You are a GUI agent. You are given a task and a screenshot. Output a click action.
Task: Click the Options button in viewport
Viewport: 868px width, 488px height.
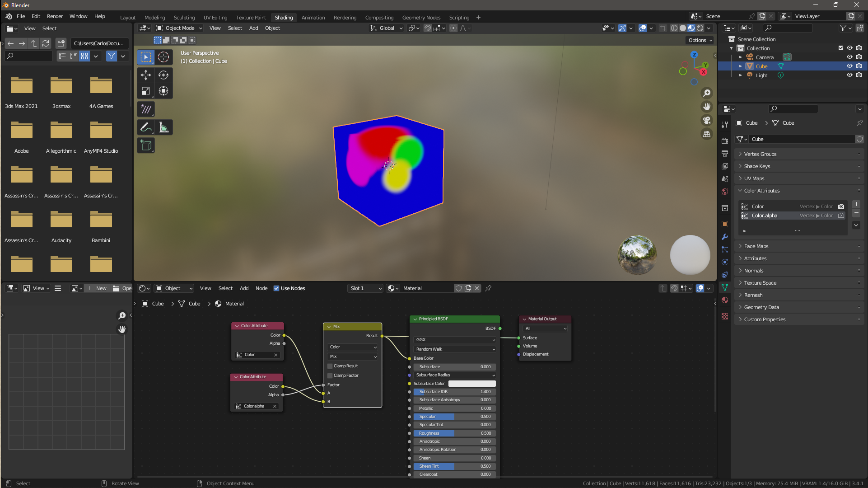700,40
